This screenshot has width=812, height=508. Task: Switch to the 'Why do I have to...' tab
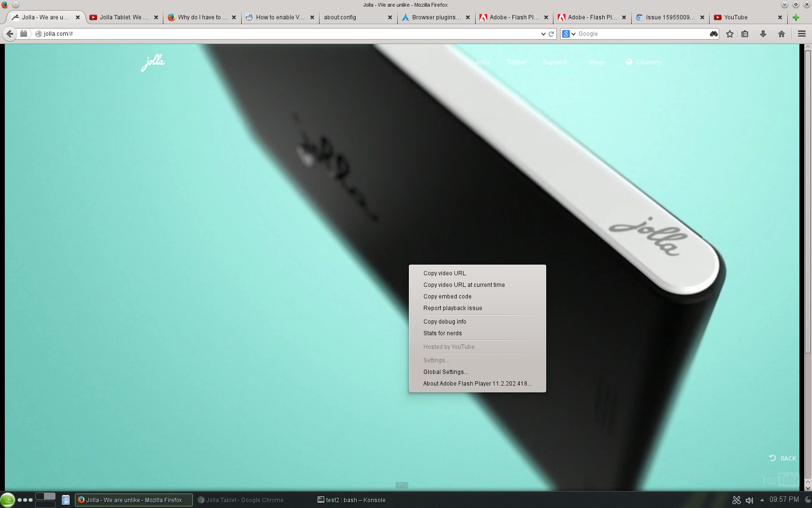tap(203, 17)
